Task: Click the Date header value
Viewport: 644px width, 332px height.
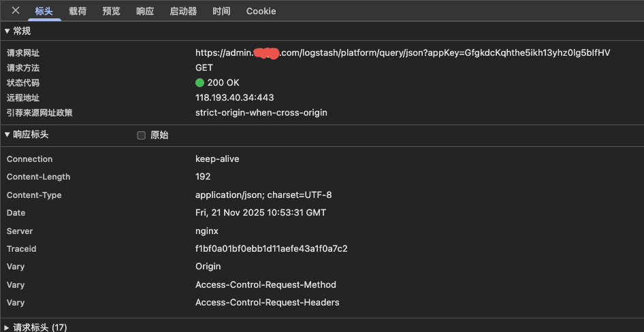Action: [260, 213]
